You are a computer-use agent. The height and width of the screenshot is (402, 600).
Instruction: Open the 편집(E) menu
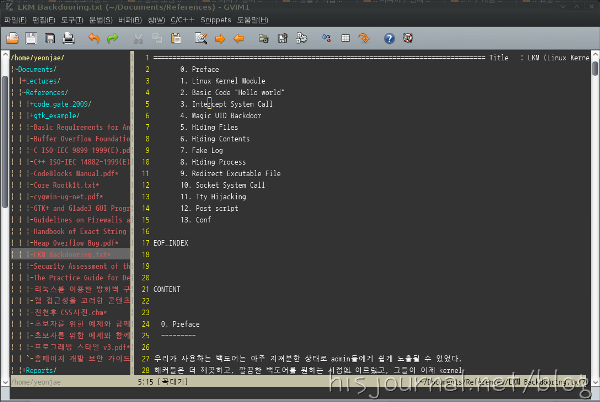tap(44, 20)
